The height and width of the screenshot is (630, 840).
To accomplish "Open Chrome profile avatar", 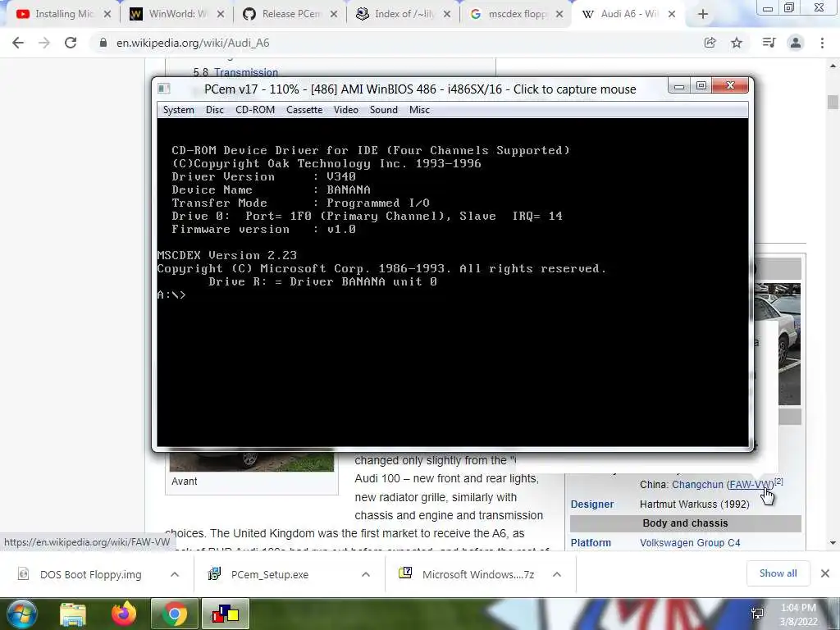I will (796, 43).
